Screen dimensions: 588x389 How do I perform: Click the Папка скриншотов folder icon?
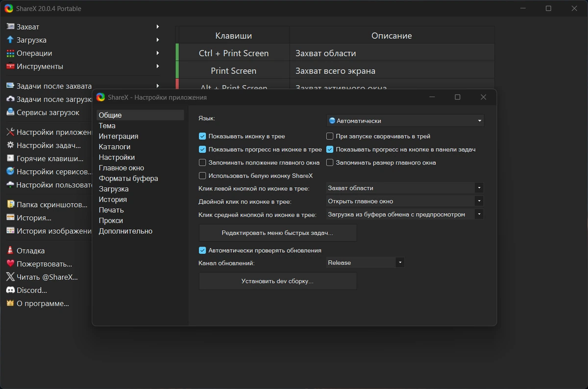tap(10, 204)
